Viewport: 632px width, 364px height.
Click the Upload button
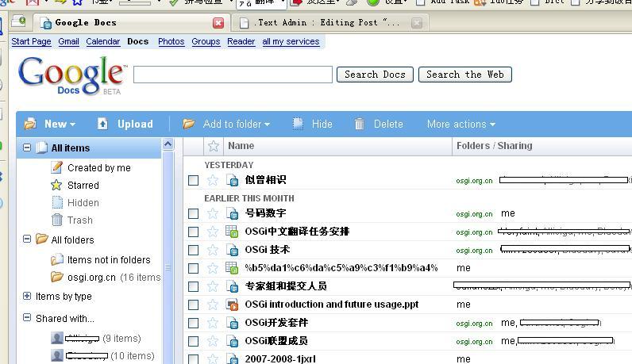point(125,124)
